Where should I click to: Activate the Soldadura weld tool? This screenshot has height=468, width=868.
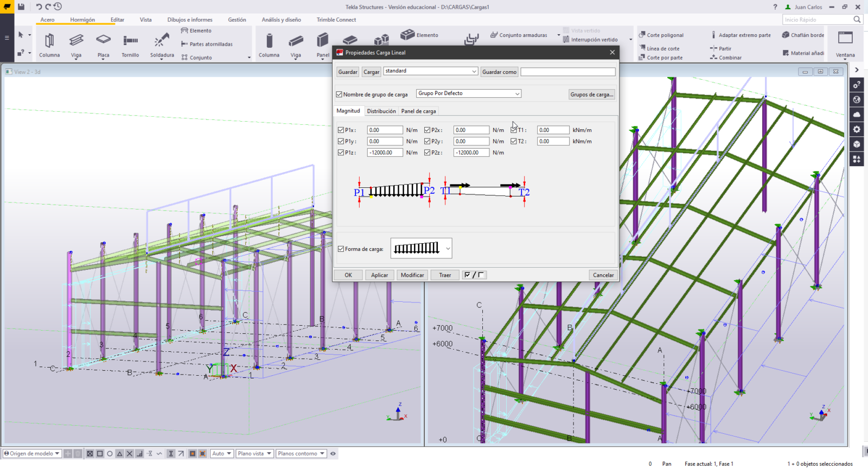[162, 45]
